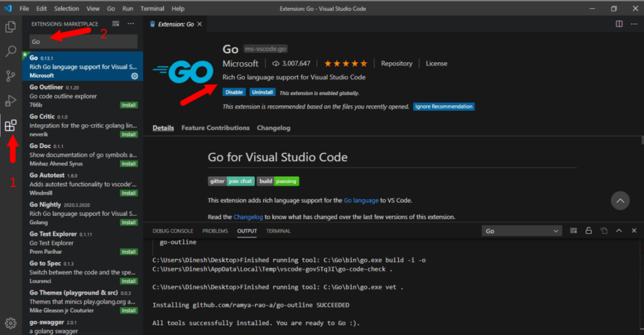This screenshot has height=335, width=644.
Task: Open the Run and Debug view
Action: coord(11,100)
